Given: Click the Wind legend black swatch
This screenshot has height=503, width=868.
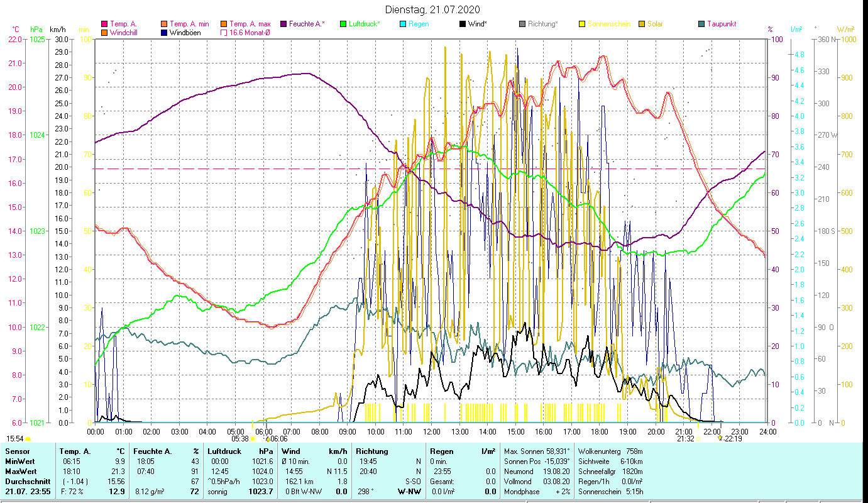Looking at the screenshot, I should (463, 25).
